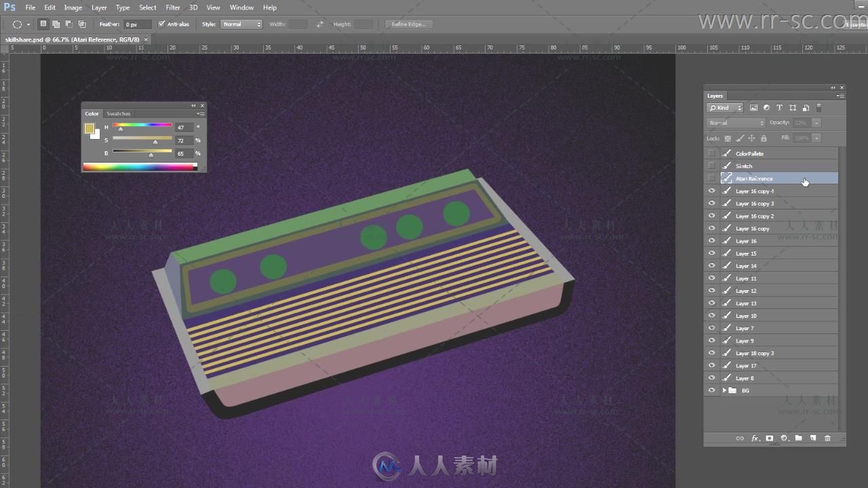The width and height of the screenshot is (868, 488).
Task: Filter layers by type layer icon
Action: pyautogui.click(x=779, y=108)
